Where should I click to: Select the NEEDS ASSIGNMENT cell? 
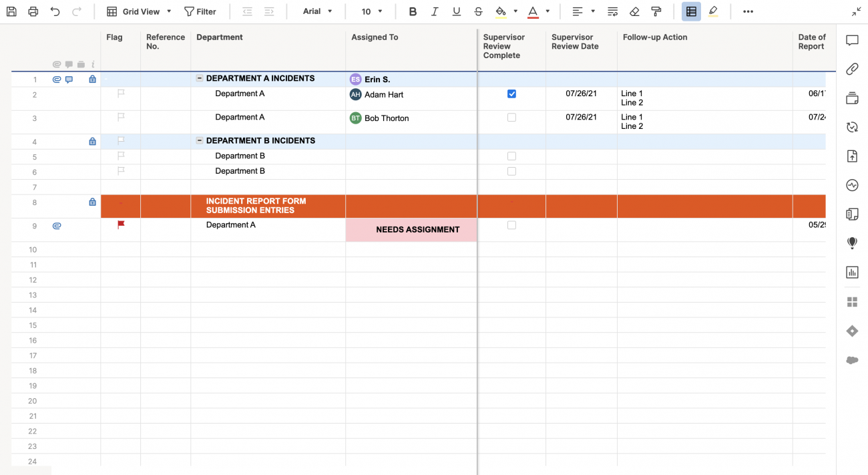[411, 229]
